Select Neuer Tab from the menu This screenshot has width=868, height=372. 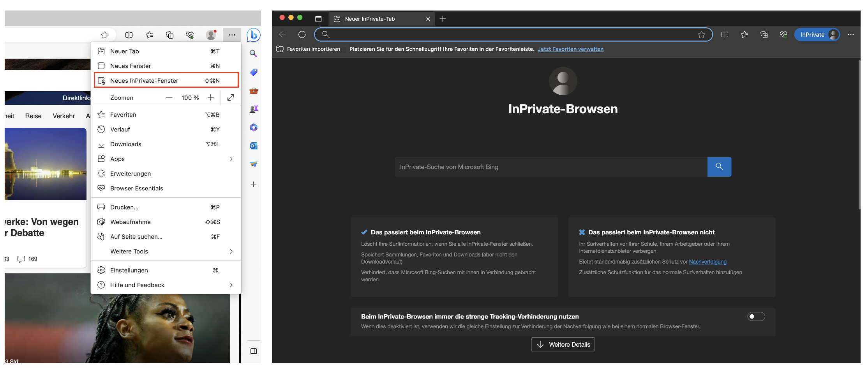tap(166, 51)
